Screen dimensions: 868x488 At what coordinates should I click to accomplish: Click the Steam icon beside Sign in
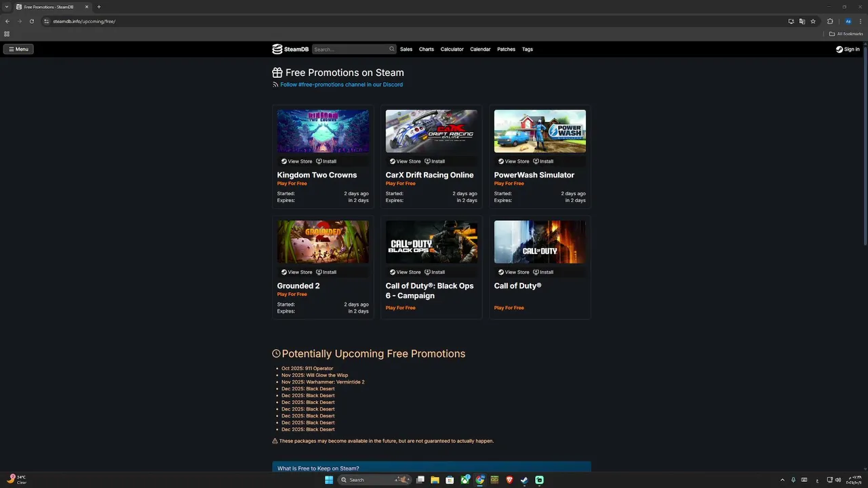840,49
